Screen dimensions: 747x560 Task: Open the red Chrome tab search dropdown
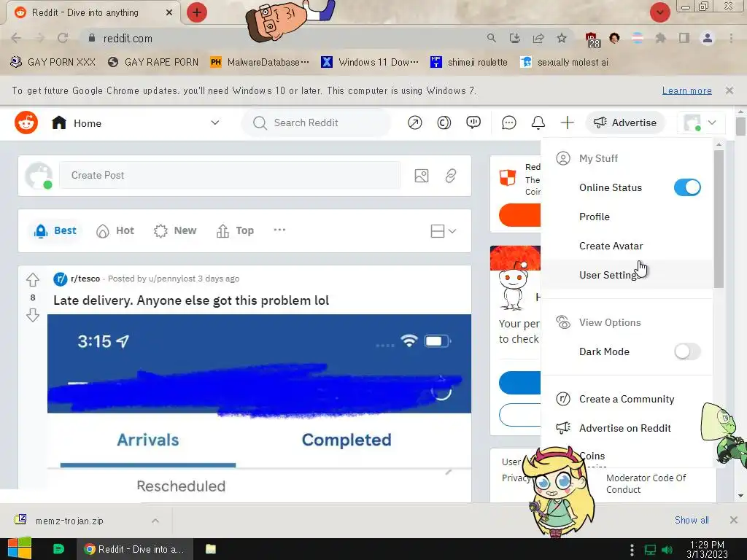[x=659, y=12]
